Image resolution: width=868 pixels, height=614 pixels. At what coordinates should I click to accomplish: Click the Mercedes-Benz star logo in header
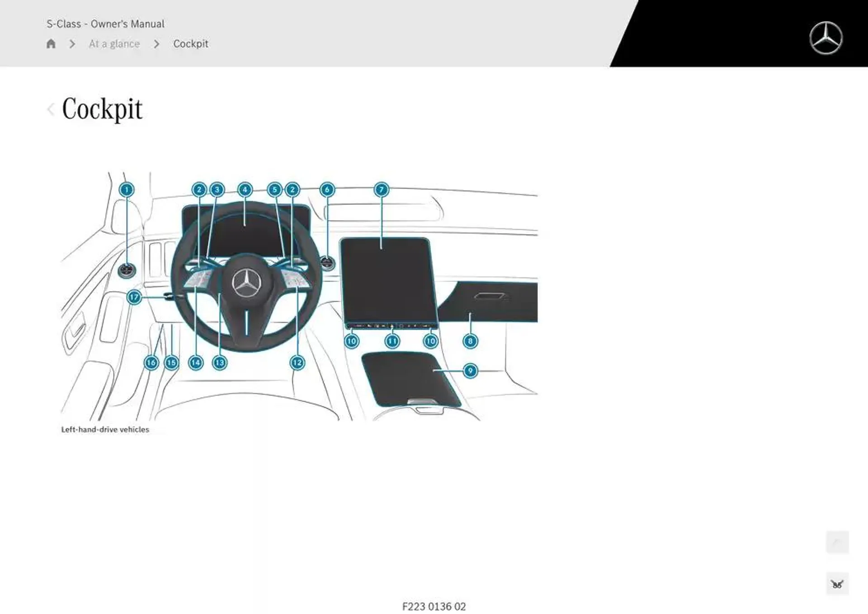tap(826, 38)
